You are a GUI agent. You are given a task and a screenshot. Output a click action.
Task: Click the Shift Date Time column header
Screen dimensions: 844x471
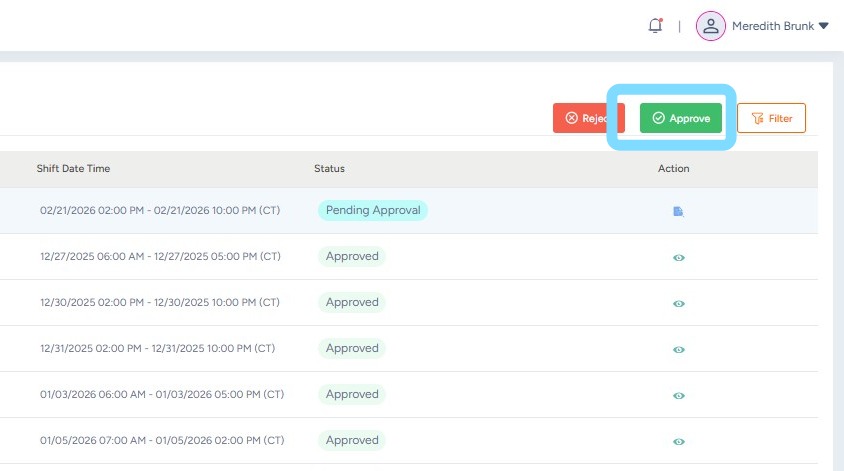pos(73,168)
